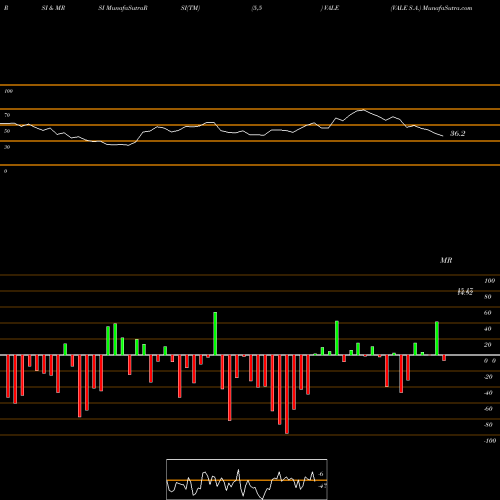Screen dimensions: 500x500
Task: Click the 14.52 value near MR axis
Action: 465,292
